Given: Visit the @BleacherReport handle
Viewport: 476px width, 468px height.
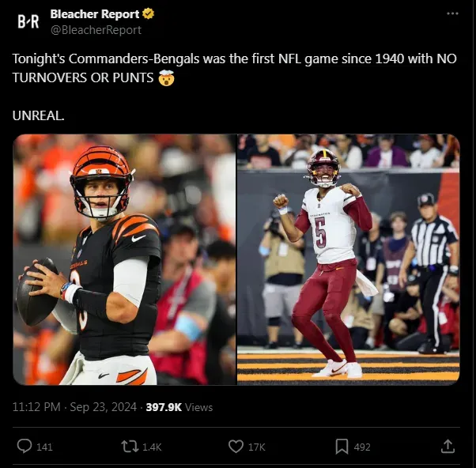Looking at the screenshot, I should tap(96, 30).
